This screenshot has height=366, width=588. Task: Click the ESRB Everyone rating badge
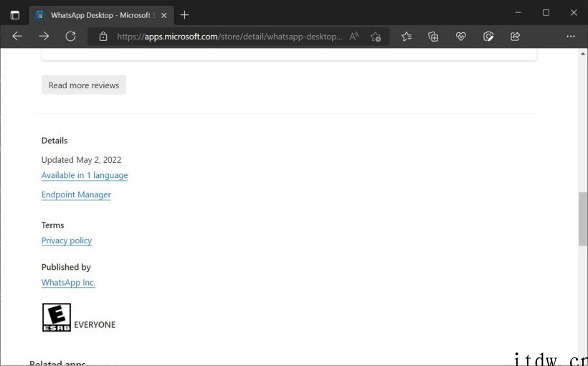coord(56,318)
